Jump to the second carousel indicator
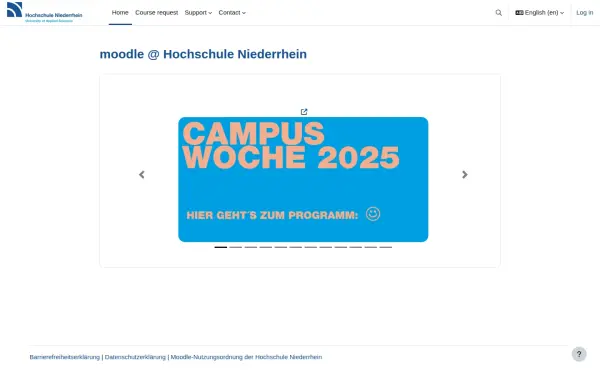Image resolution: width=600 pixels, height=375 pixels. click(x=236, y=247)
